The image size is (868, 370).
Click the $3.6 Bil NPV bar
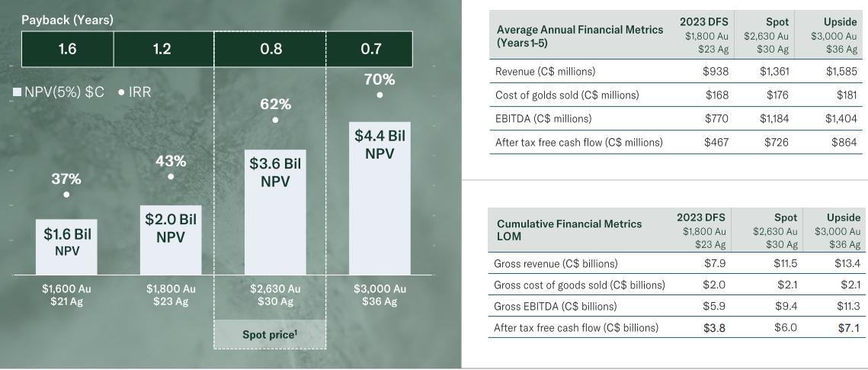[276, 212]
